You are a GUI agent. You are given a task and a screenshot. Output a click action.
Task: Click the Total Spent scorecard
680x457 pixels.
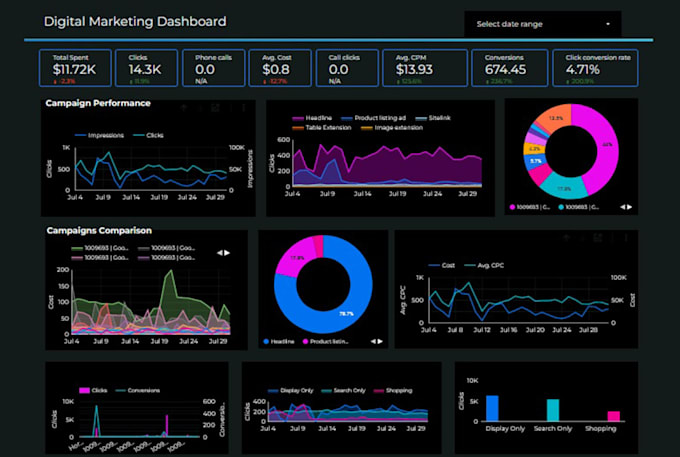(x=75, y=68)
